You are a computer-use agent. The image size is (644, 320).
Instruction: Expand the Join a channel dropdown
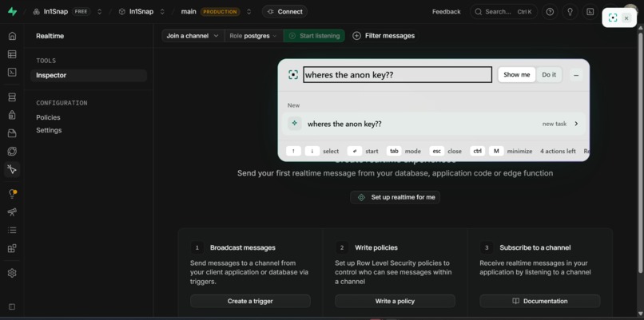click(193, 36)
